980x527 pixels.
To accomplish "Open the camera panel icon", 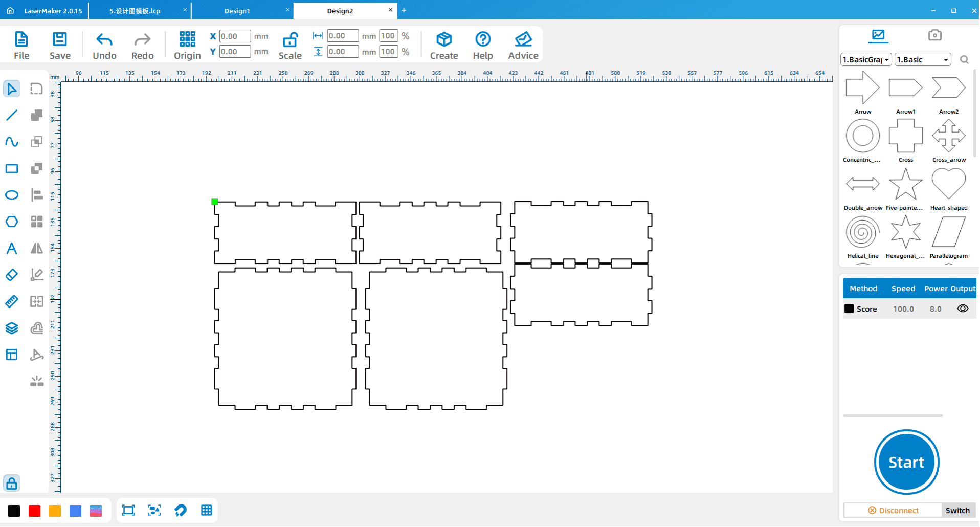I will (934, 35).
